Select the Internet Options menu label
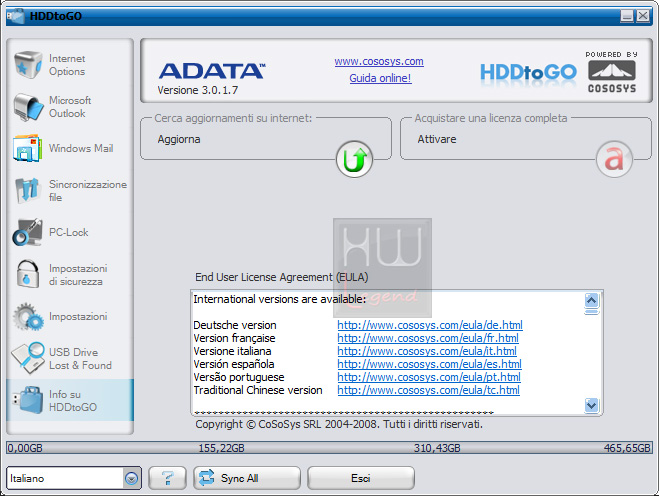 [67, 65]
